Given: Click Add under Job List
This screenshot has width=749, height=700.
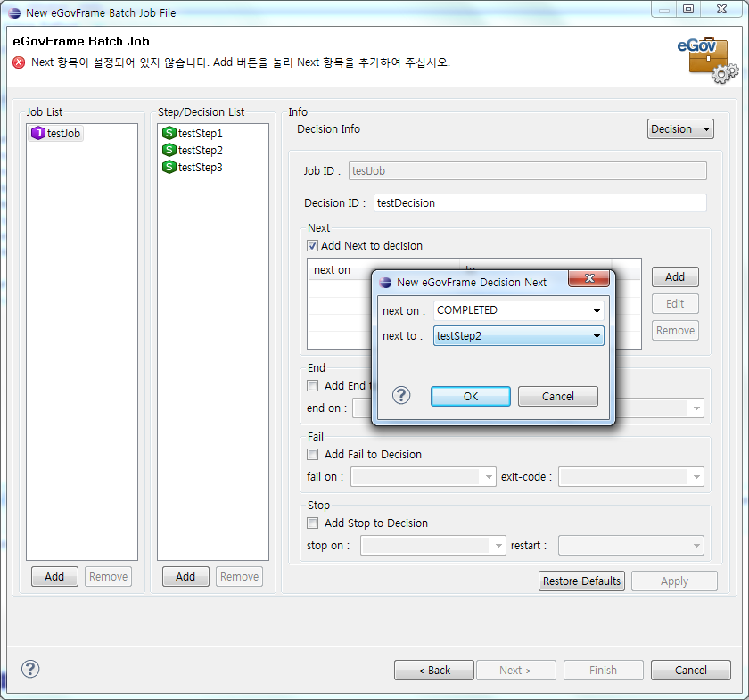Looking at the screenshot, I should point(54,576).
